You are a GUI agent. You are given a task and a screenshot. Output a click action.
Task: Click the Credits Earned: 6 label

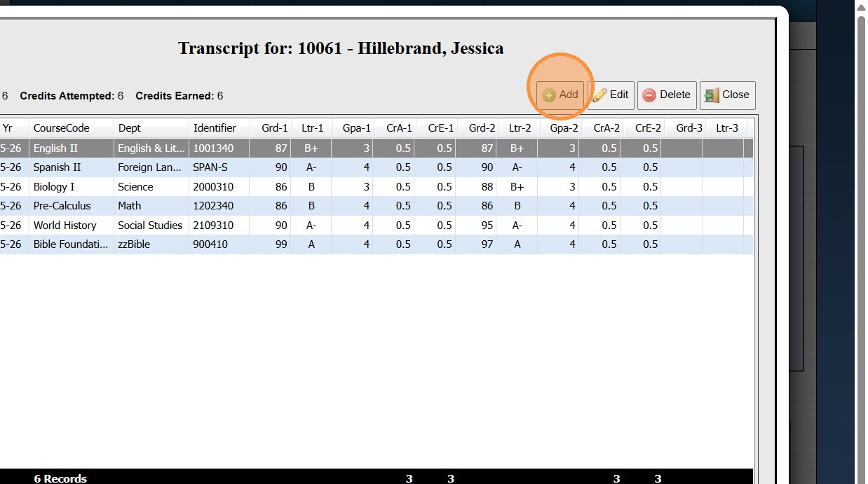pyautogui.click(x=179, y=96)
